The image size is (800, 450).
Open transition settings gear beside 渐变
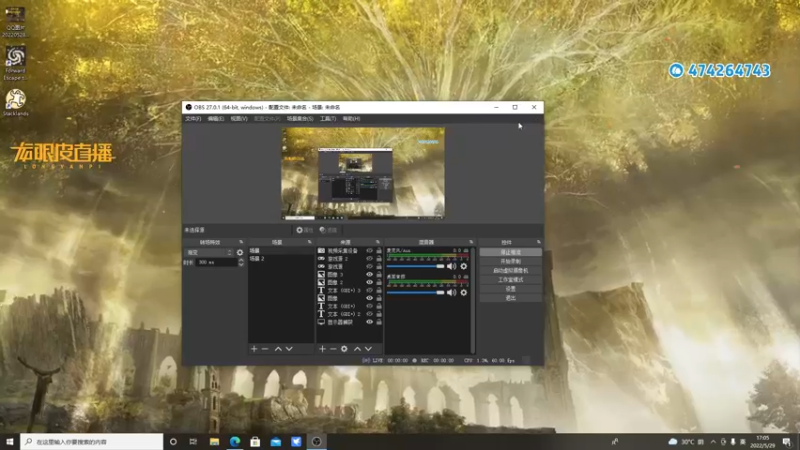240,253
